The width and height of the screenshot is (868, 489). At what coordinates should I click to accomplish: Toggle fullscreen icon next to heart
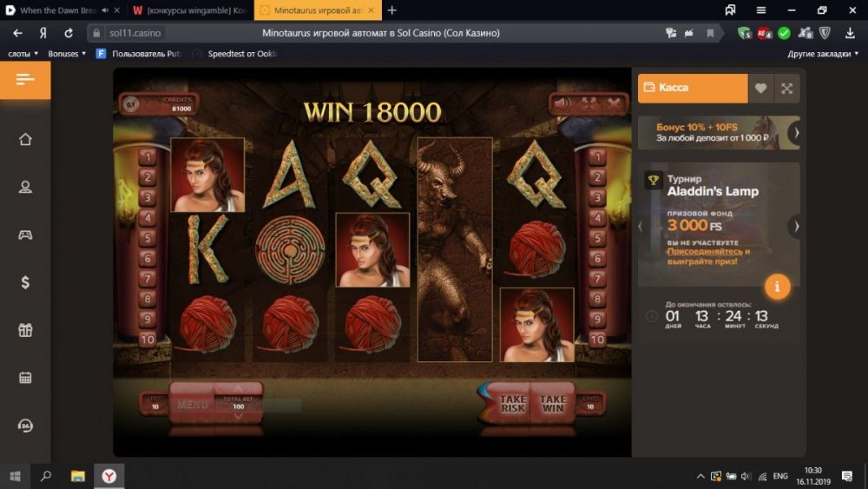tap(786, 88)
